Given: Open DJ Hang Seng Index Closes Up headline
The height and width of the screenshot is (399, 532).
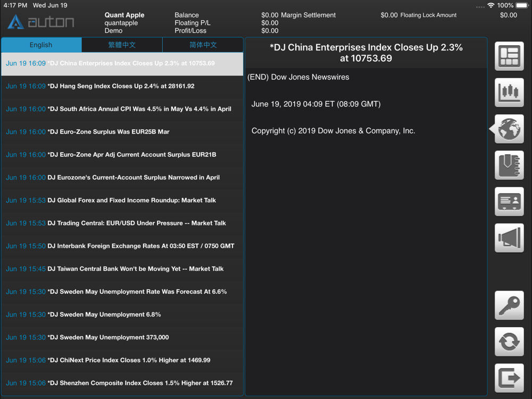Looking at the screenshot, I should pos(122,86).
